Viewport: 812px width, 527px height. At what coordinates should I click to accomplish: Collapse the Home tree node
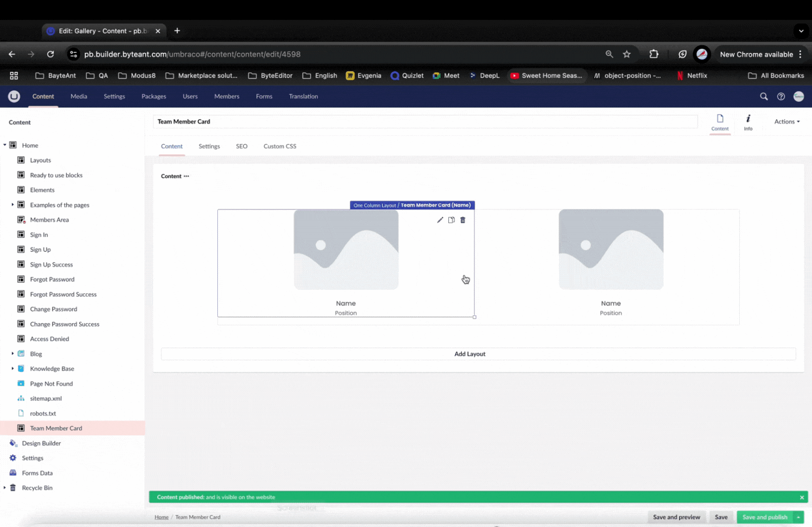tap(5, 145)
